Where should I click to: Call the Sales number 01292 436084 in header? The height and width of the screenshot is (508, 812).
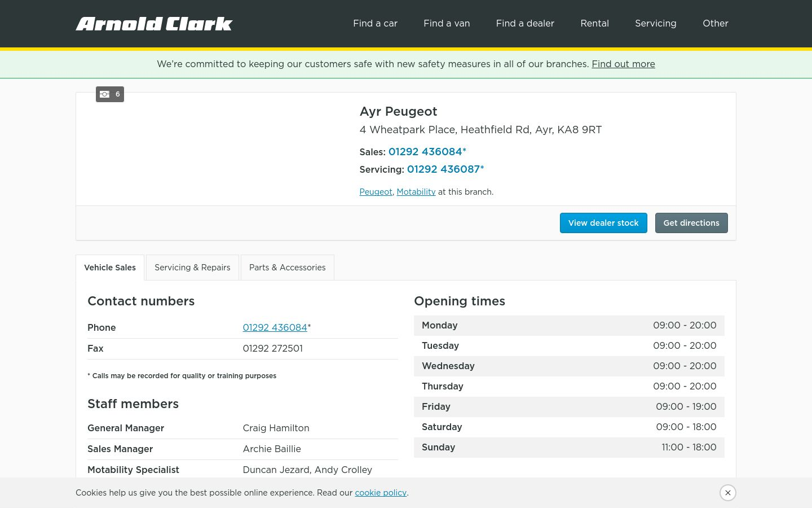click(427, 152)
